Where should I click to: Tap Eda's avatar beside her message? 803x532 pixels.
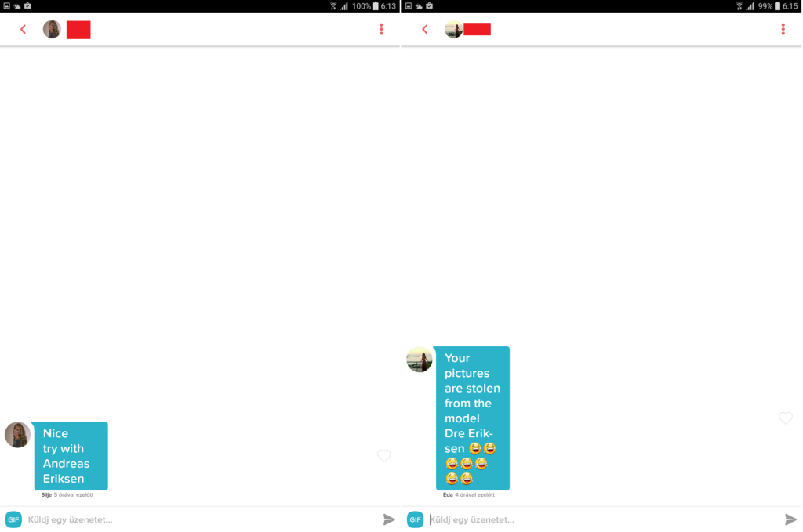420,360
